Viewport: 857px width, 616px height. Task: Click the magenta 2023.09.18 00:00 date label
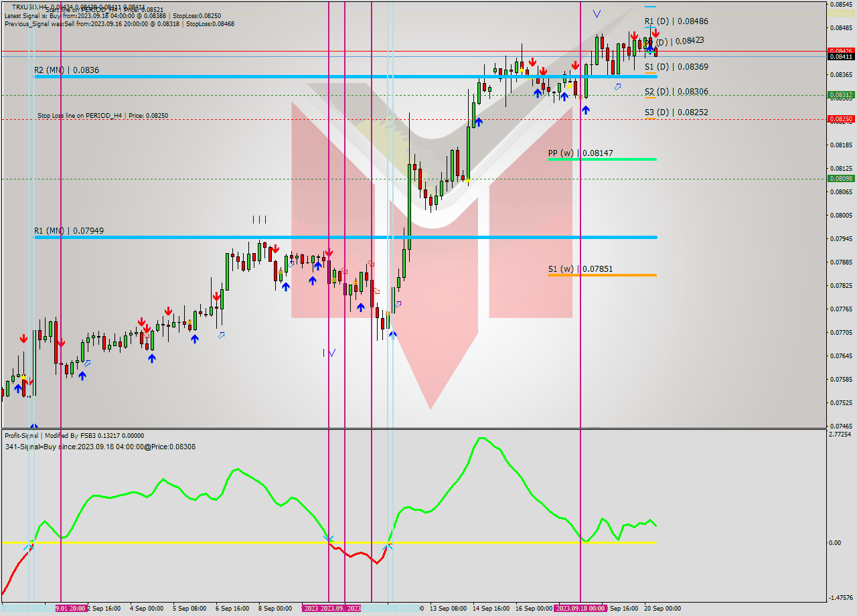580,609
